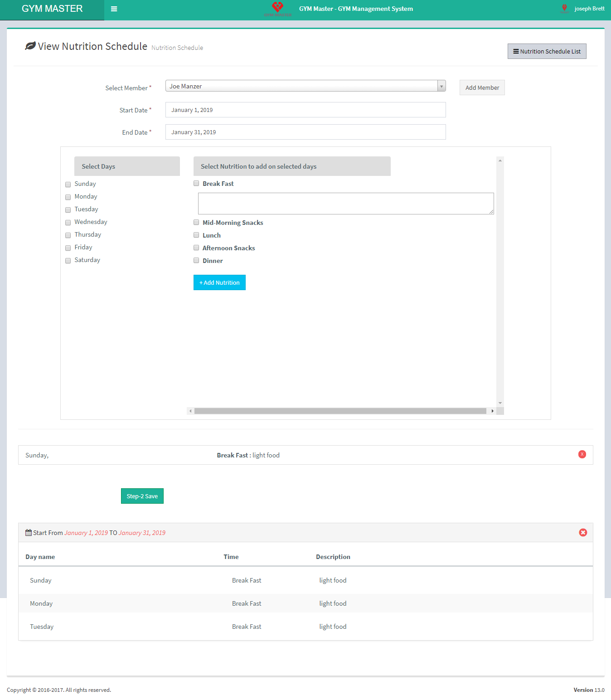The width and height of the screenshot is (611, 700).
Task: Enable the Wednesday day checkbox
Action: pyautogui.click(x=68, y=223)
